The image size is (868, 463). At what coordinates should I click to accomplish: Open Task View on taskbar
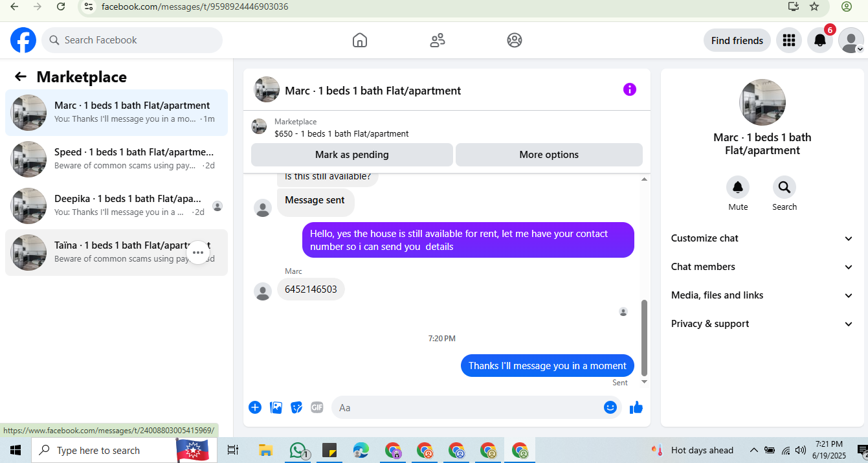233,450
